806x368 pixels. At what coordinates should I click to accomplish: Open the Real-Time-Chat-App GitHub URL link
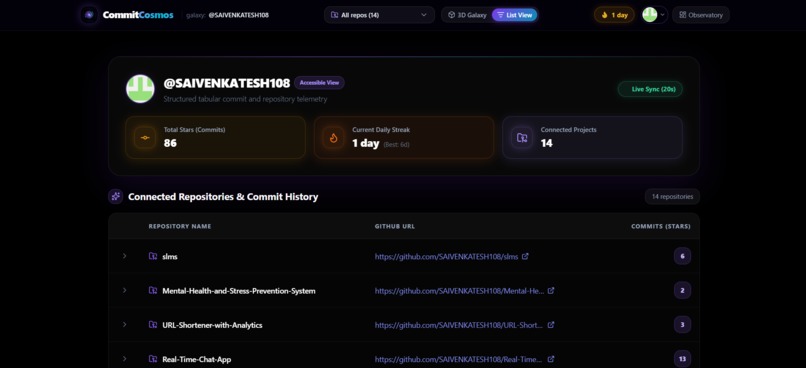pyautogui.click(x=459, y=360)
